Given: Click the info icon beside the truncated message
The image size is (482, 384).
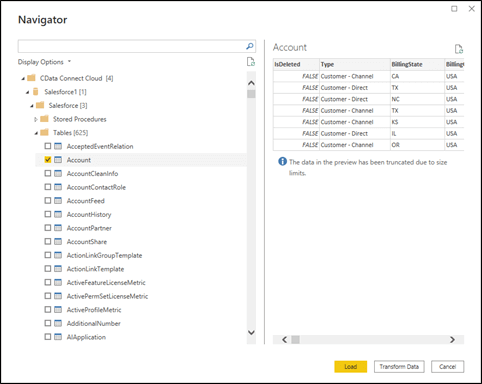Looking at the screenshot, I should pos(282,162).
